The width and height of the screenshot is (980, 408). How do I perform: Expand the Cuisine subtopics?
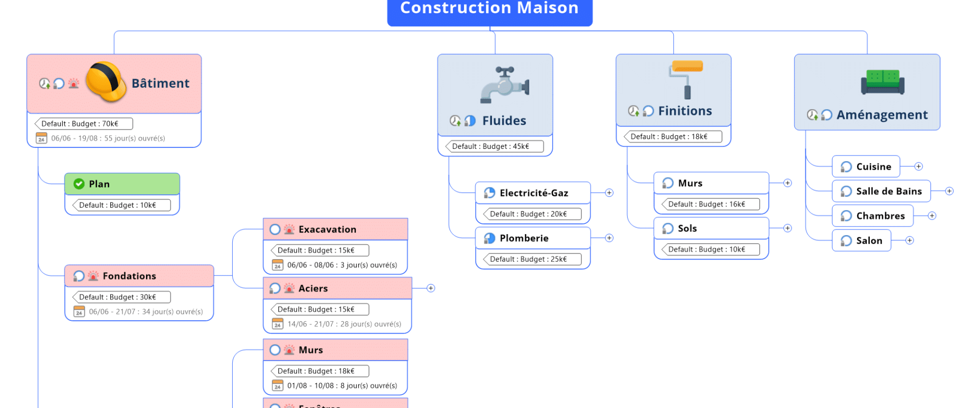(x=918, y=167)
